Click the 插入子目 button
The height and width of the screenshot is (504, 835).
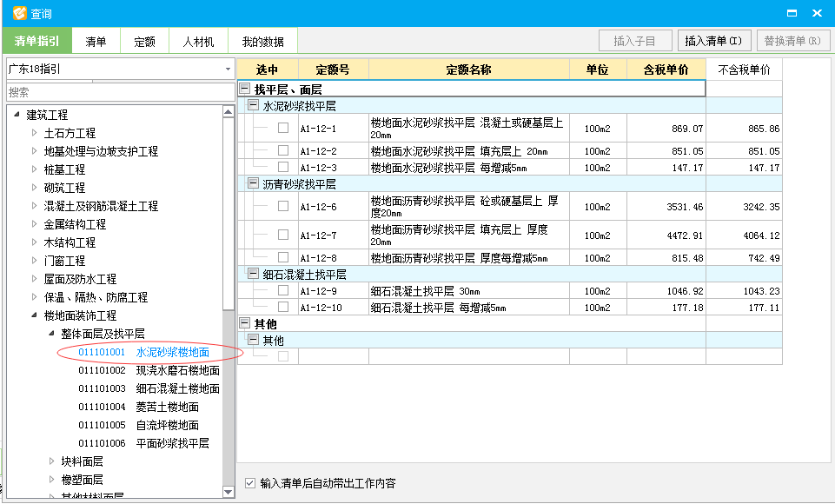(x=634, y=41)
